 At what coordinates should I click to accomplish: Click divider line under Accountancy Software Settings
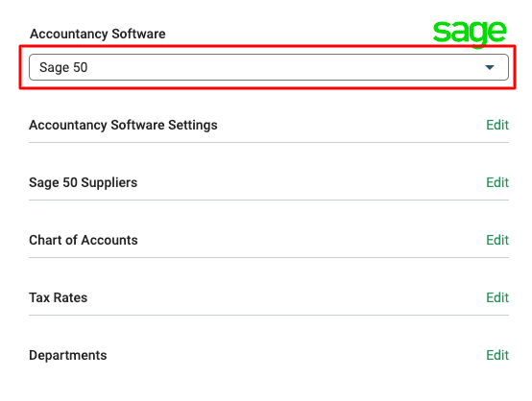coord(269,142)
